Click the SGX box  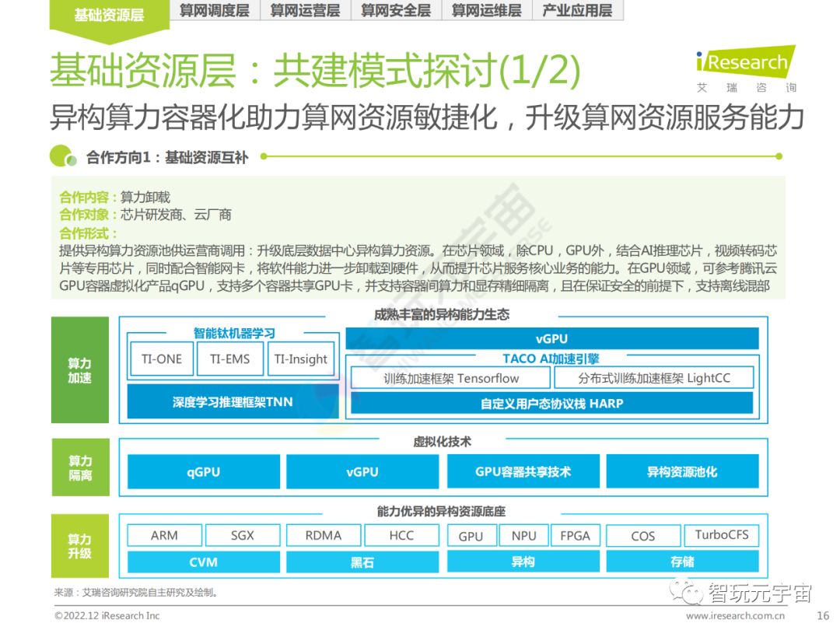click(243, 535)
